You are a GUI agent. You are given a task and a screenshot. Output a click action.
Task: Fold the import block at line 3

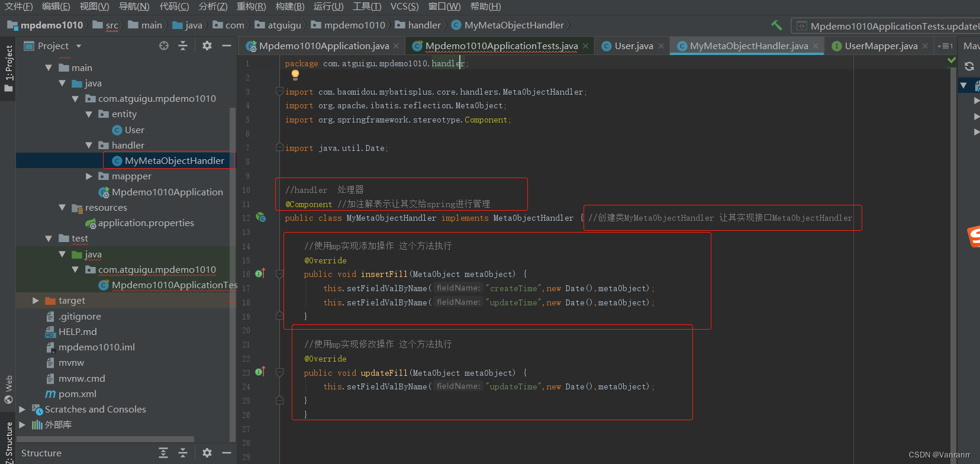pos(279,92)
